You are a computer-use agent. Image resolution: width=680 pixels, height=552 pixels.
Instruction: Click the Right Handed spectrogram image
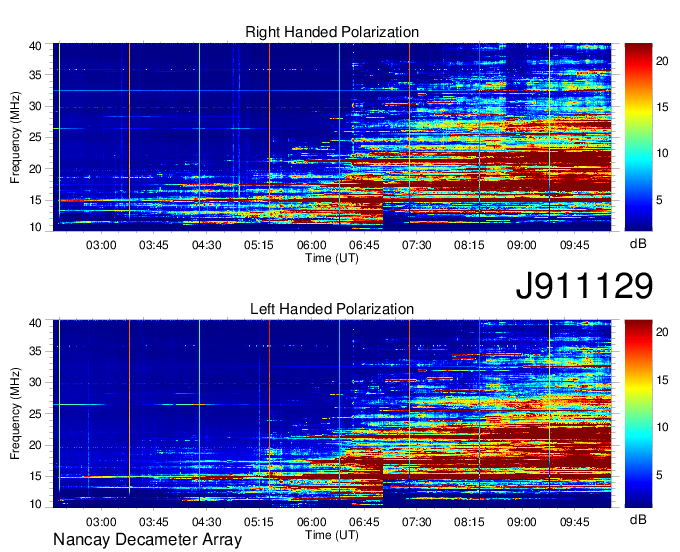pos(332,137)
